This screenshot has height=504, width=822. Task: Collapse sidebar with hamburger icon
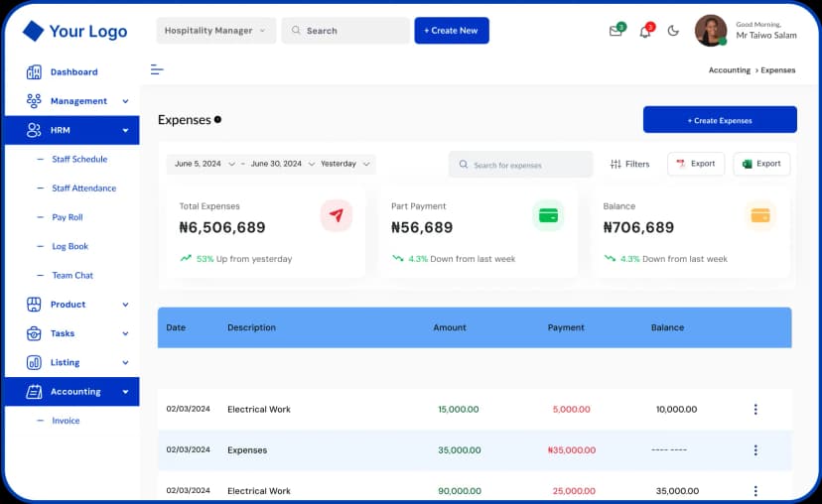click(157, 69)
